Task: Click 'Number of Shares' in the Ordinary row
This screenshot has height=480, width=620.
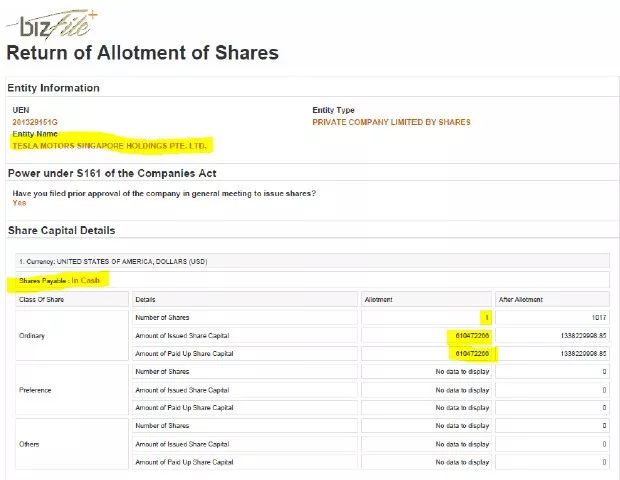Action: (x=162, y=317)
